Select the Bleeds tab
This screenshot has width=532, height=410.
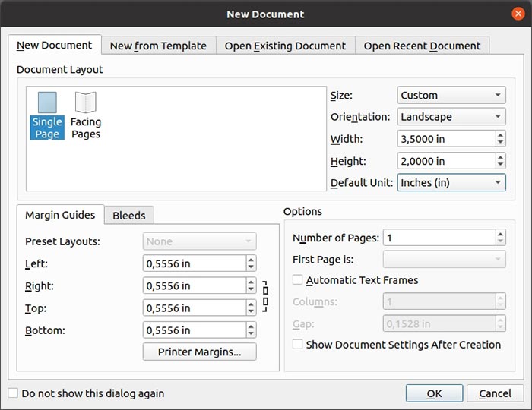[x=129, y=216]
